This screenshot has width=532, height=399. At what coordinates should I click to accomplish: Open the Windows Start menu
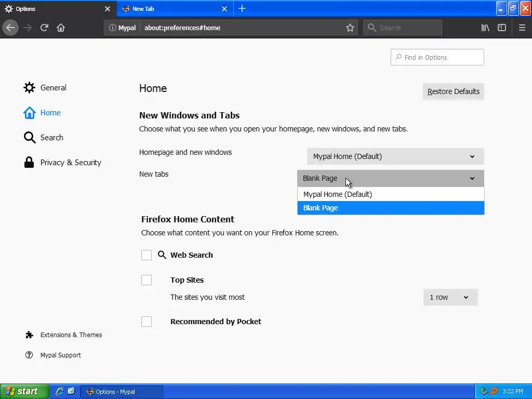click(24, 391)
